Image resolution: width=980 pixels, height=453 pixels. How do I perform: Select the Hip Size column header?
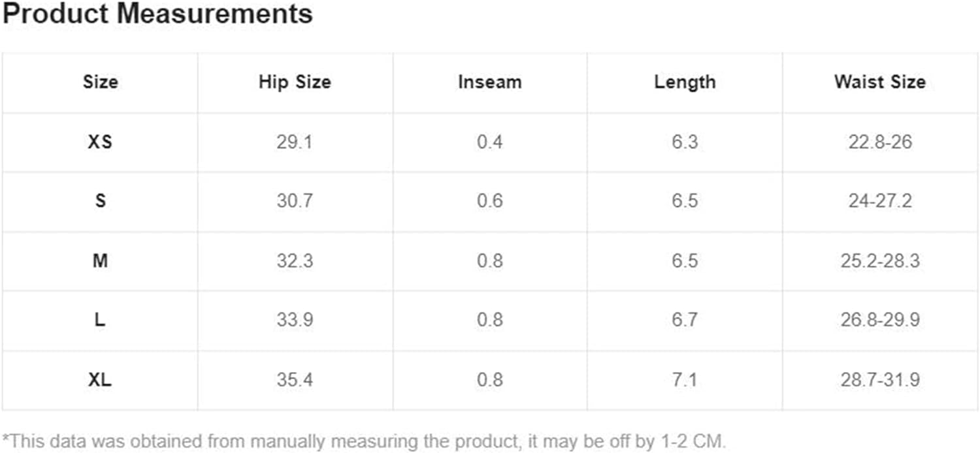pyautogui.click(x=295, y=82)
